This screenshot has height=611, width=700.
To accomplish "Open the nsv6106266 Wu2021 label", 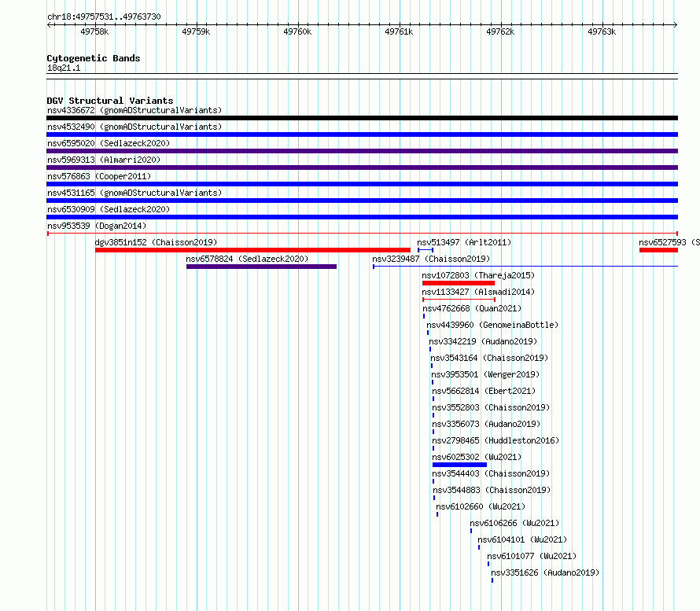I will [x=514, y=523].
